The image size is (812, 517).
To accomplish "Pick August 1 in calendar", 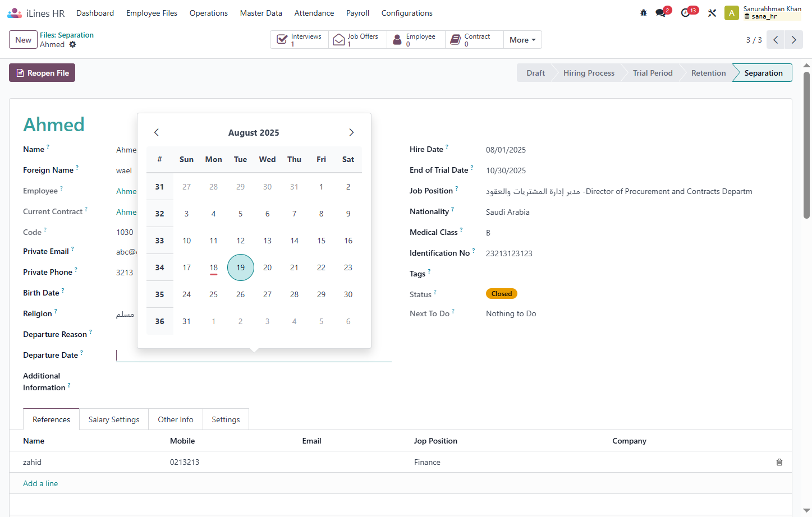I will pos(322,187).
